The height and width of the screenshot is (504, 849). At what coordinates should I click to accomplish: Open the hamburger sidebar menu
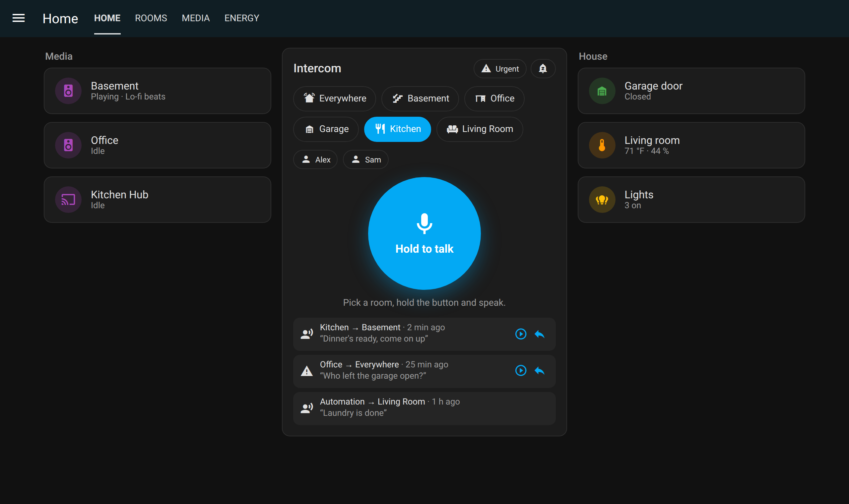[18, 18]
